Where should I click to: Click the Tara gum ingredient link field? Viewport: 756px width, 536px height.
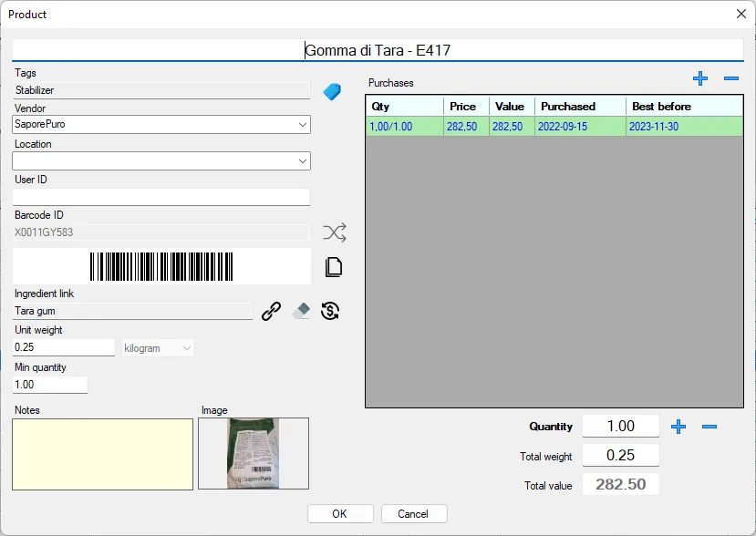pos(132,311)
